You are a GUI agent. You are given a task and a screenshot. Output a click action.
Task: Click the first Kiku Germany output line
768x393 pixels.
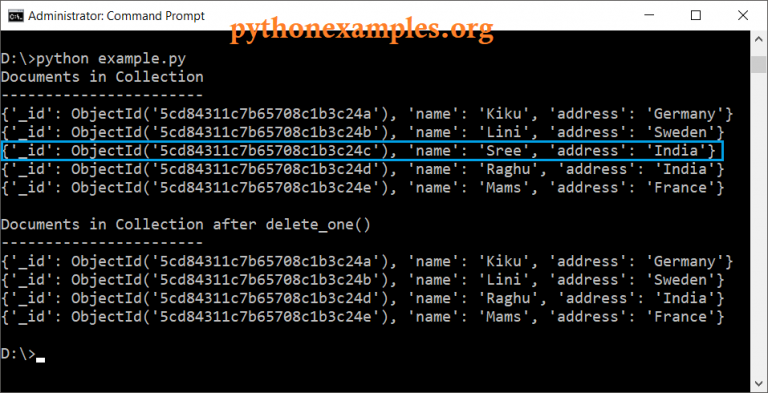point(367,114)
